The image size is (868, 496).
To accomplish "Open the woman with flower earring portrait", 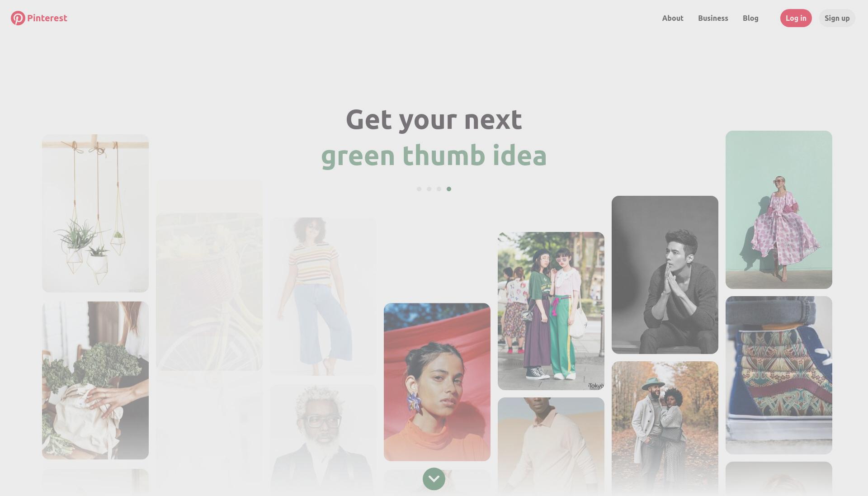I will point(437,382).
